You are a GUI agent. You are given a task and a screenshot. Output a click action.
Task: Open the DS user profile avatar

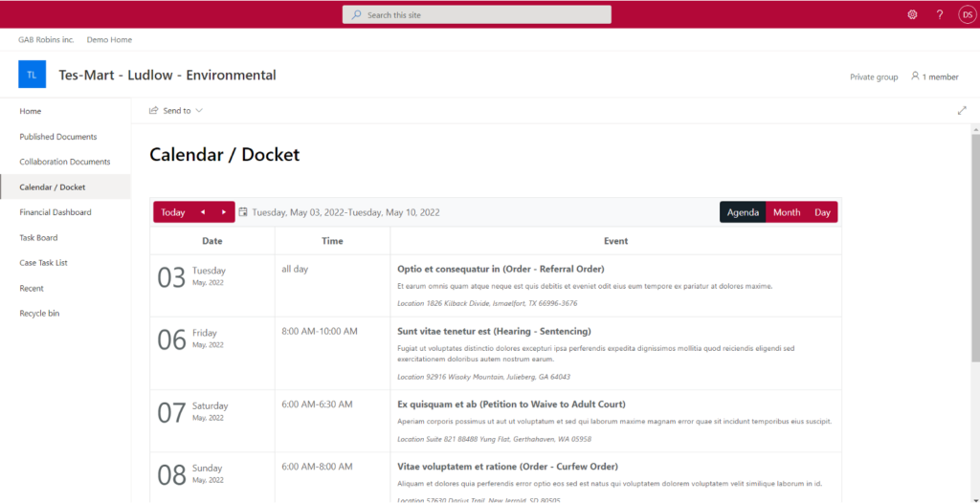pyautogui.click(x=967, y=14)
